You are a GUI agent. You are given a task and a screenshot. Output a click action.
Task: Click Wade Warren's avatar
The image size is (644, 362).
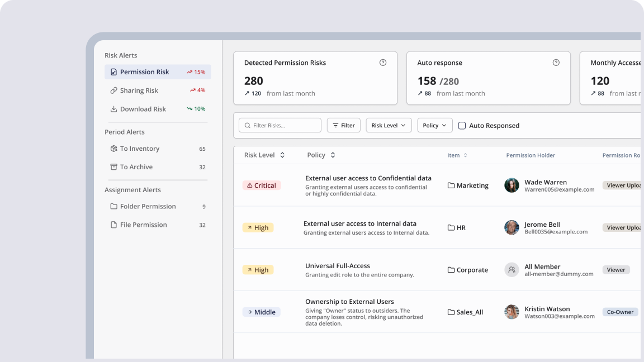512,185
